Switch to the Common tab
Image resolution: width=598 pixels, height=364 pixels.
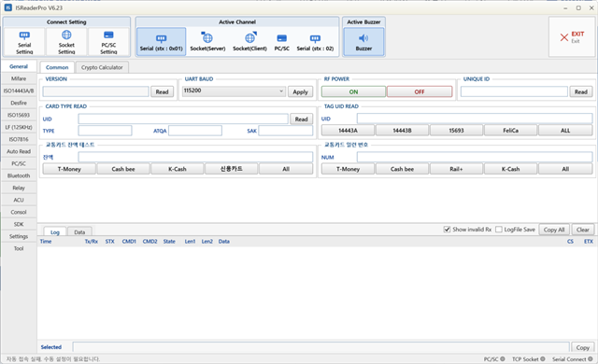tap(57, 67)
